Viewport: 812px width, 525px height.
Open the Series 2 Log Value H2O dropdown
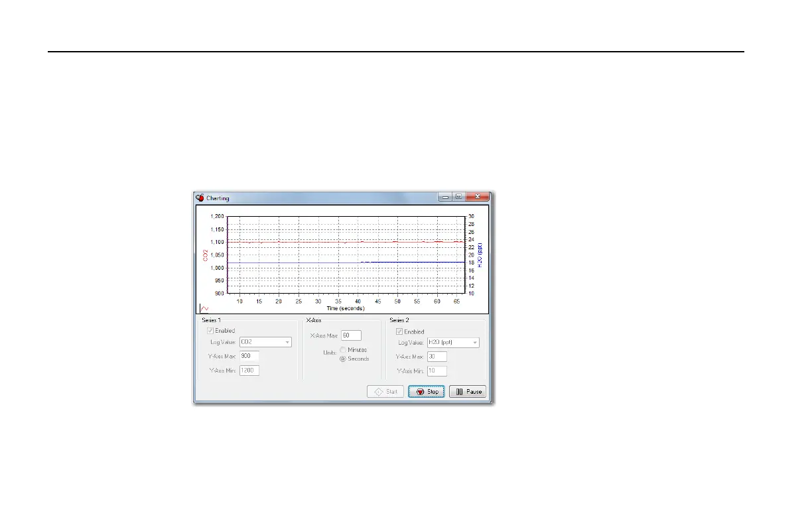pos(453,343)
